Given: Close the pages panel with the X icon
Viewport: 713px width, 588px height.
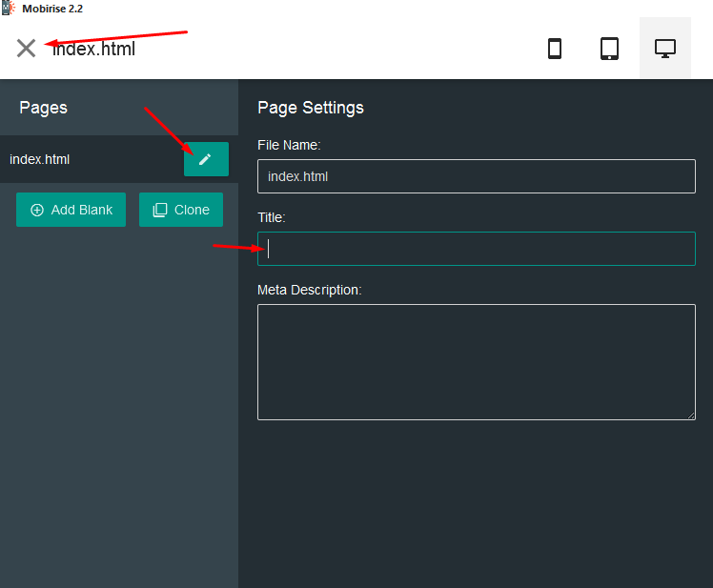Looking at the screenshot, I should (26, 49).
